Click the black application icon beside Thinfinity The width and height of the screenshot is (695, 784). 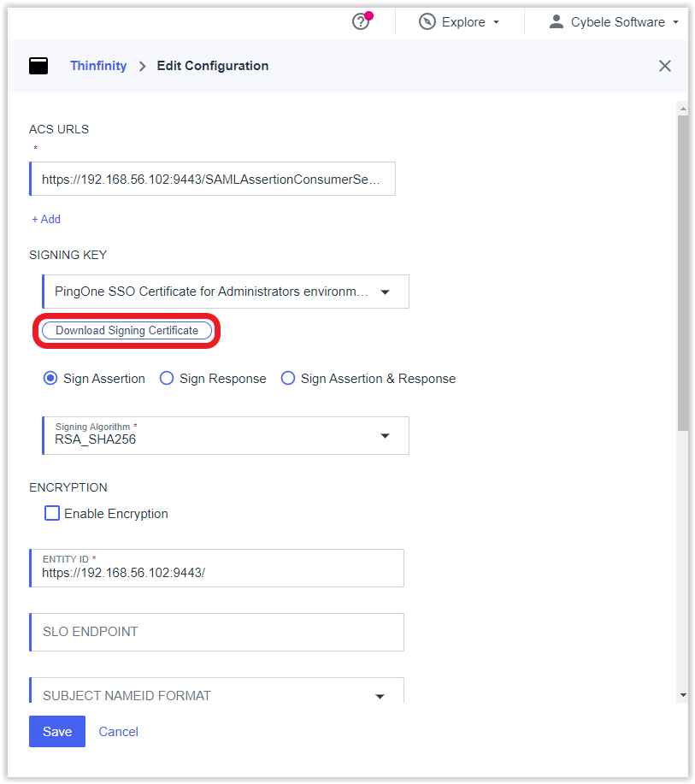tap(38, 66)
